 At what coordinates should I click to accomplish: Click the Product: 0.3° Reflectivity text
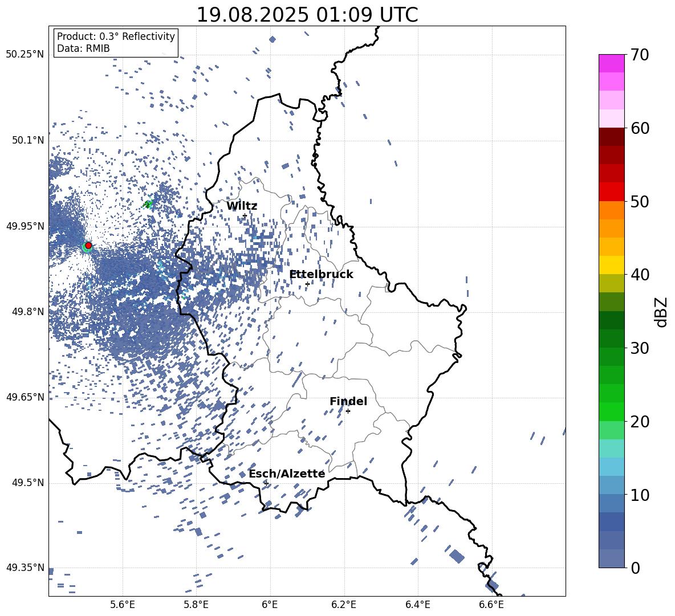[x=116, y=36]
